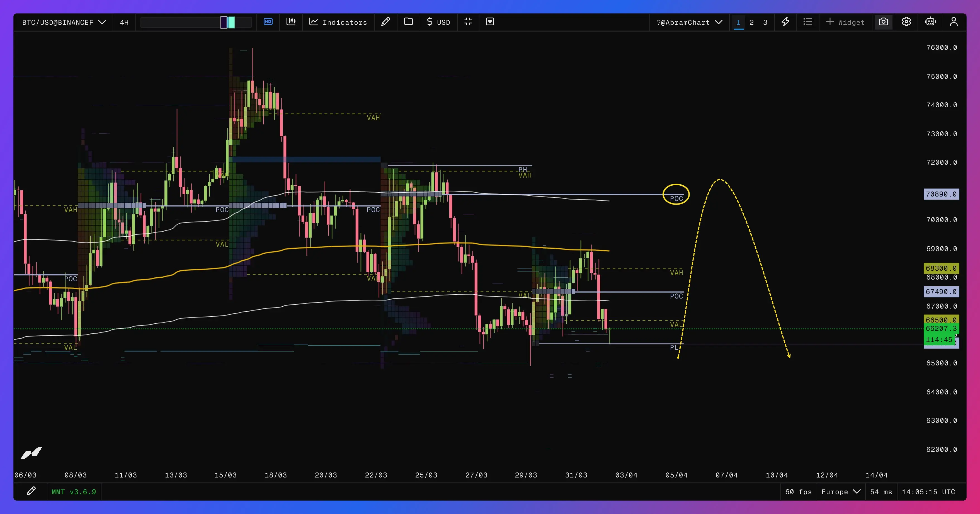Open the folder icon in toolbar

[x=408, y=22]
